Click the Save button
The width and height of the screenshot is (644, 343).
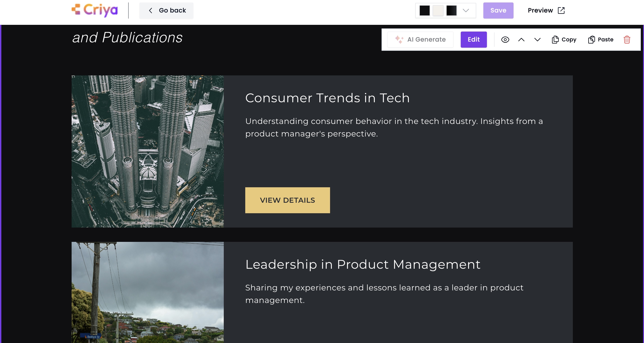tap(498, 11)
